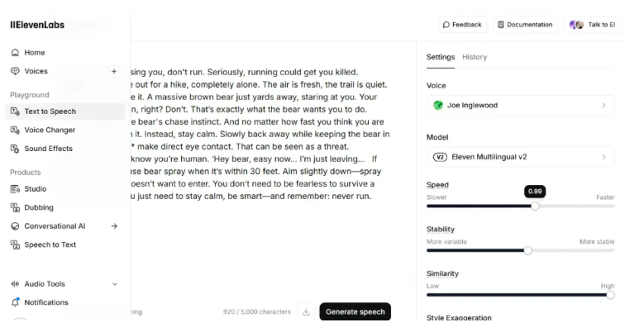The height and width of the screenshot is (332, 644).
Task: Expand the Audio Tools section
Action: (x=114, y=284)
